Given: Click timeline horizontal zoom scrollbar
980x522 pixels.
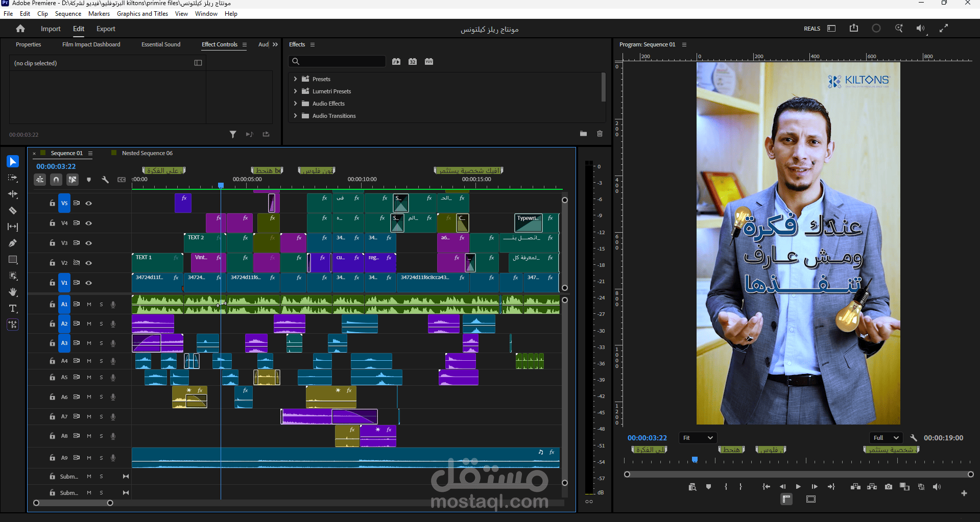Looking at the screenshot, I should [73, 503].
